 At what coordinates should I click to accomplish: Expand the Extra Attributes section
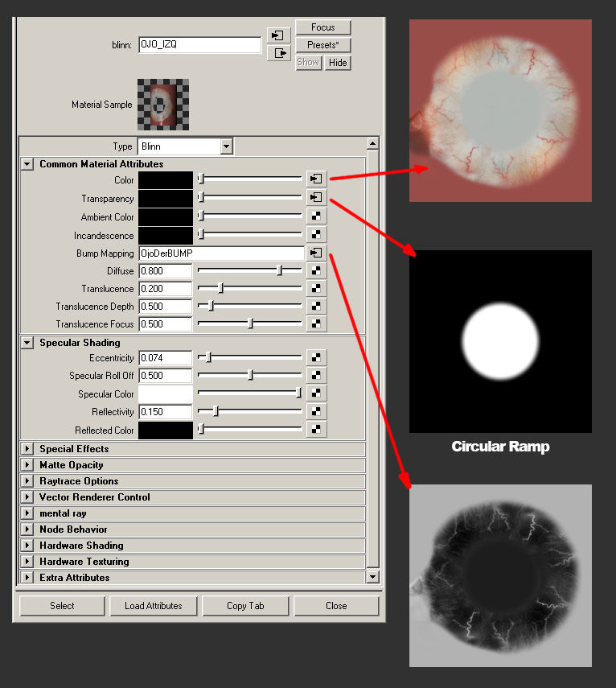coord(27,578)
